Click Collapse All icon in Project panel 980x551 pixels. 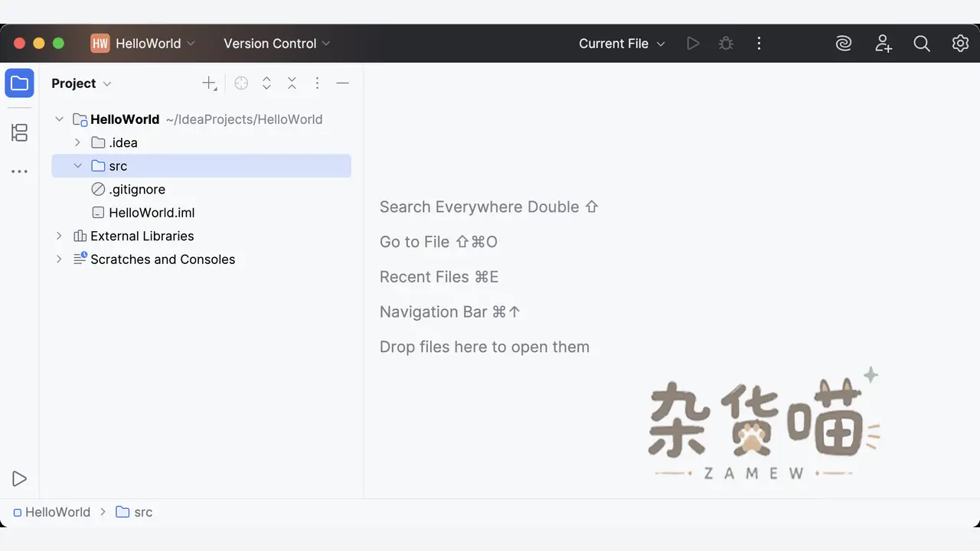(292, 83)
